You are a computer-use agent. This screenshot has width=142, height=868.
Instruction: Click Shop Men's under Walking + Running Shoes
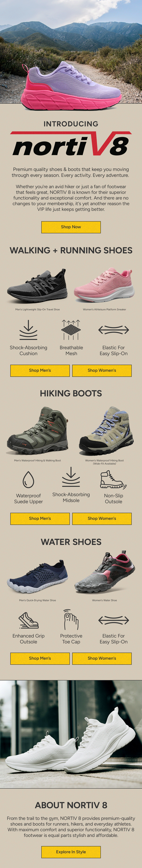tap(40, 370)
